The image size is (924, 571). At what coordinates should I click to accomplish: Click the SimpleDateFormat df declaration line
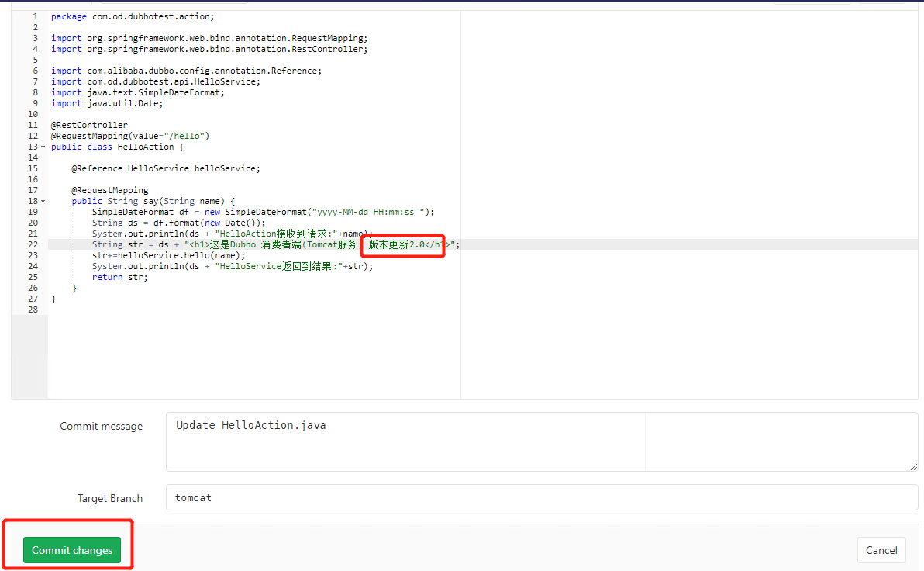(263, 212)
